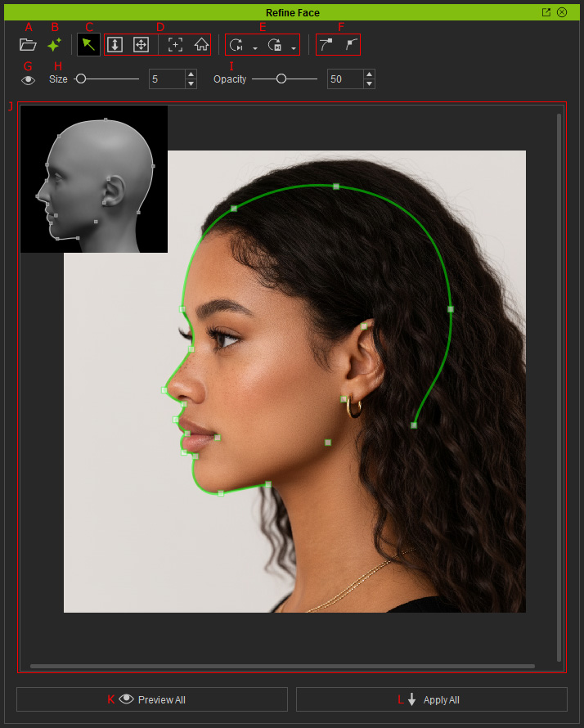This screenshot has width=584, height=728.
Task: Activate the vertical zoom tool
Action: click(x=115, y=44)
